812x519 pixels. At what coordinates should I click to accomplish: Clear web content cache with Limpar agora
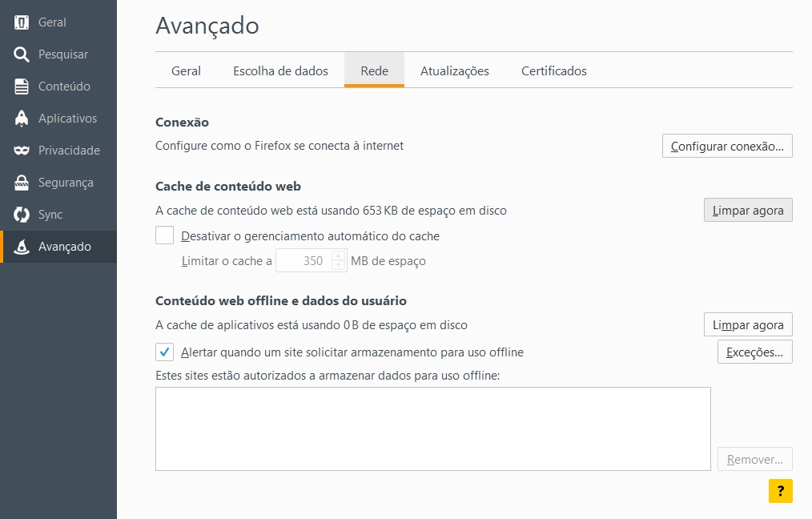click(747, 210)
